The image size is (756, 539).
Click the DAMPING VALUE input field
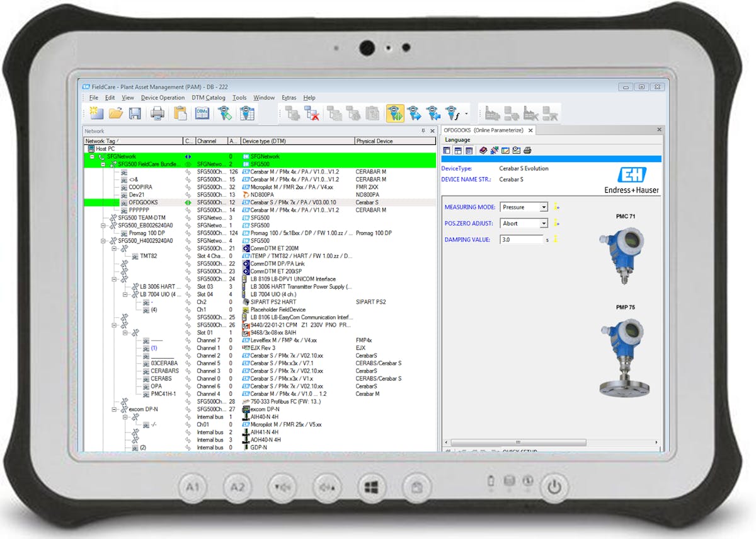pyautogui.click(x=523, y=239)
